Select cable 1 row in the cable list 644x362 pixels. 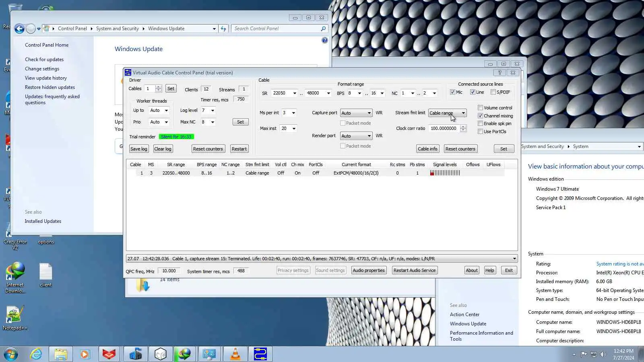click(x=315, y=173)
